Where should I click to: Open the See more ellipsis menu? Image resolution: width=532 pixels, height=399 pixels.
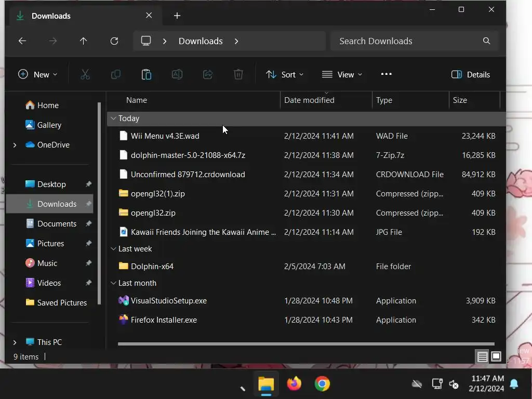386,74
